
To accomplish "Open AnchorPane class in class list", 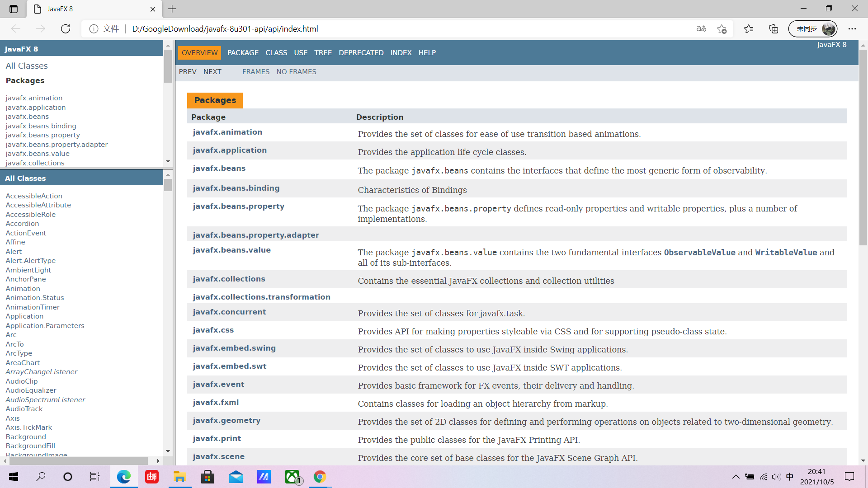I will click(26, 279).
